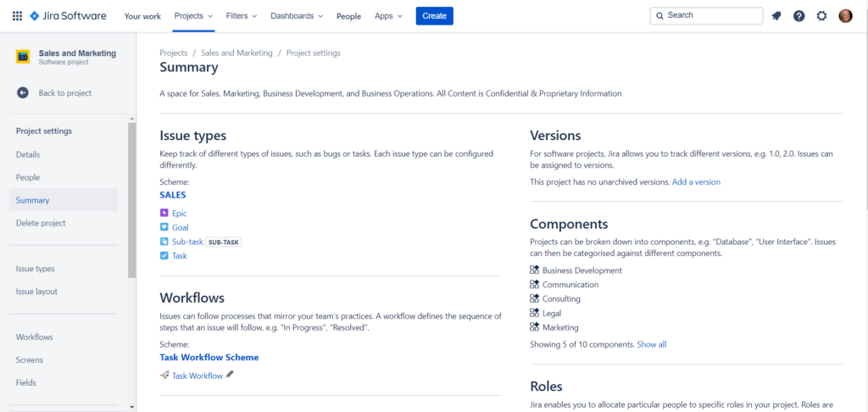Screen dimensions: 868x412
Task: Open the help question mark icon
Action: 798,16
